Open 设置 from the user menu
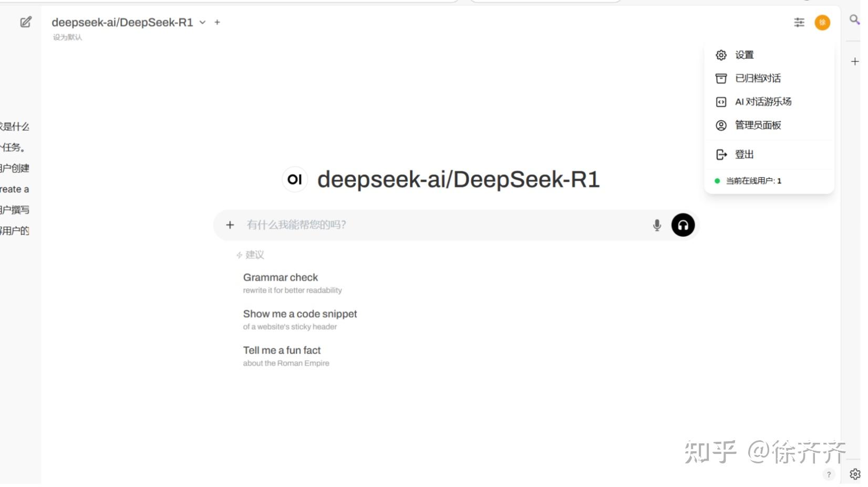The image size is (868, 487). point(745,55)
